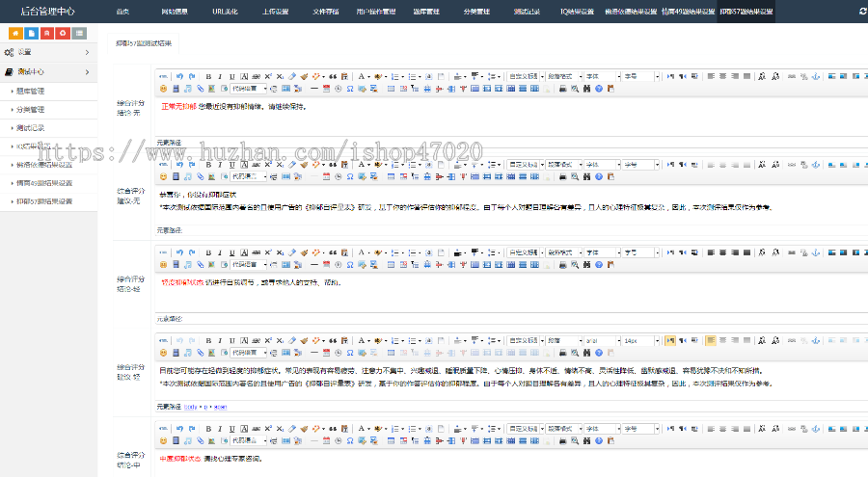Click the 后台管理中心 header title
The width and height of the screenshot is (868, 477).
coord(47,11)
